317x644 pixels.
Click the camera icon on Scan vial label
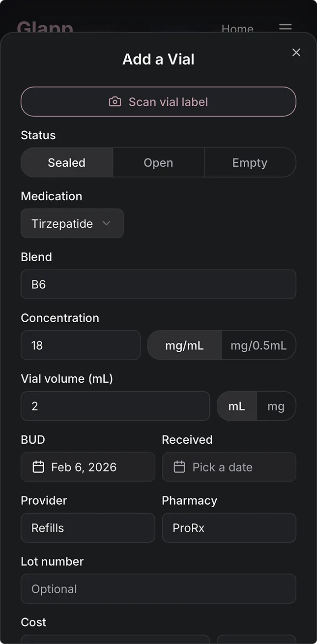(115, 101)
